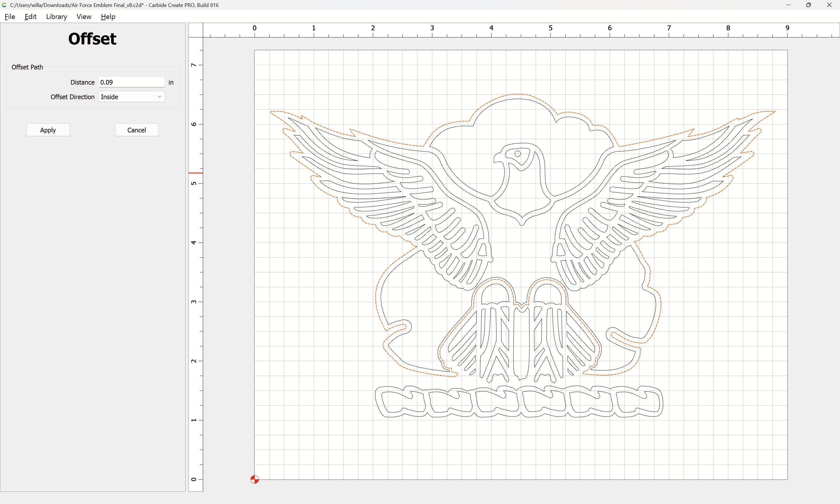Image resolution: width=840 pixels, height=504 pixels.
Task: Restore down the Carbide Create window
Action: tap(808, 5)
